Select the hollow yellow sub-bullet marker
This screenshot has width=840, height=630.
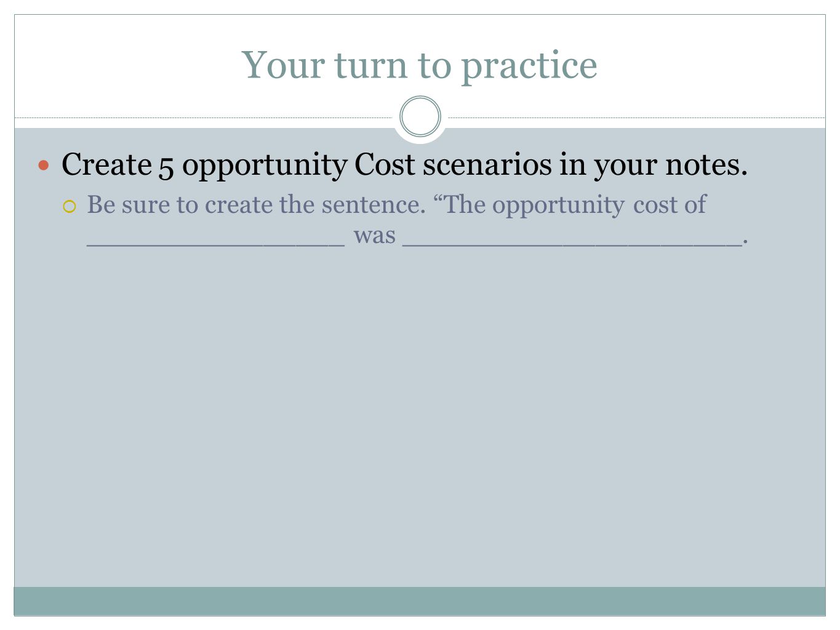69,208
